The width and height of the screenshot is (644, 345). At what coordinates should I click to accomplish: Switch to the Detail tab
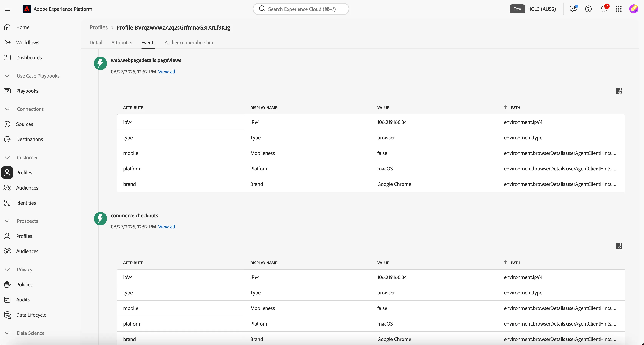tap(96, 43)
